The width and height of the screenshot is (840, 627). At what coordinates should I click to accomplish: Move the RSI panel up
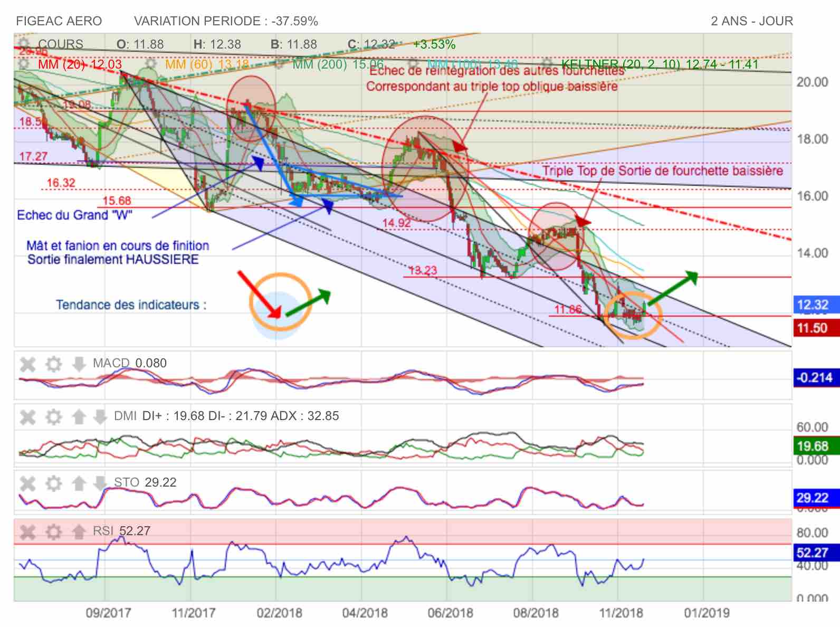point(79,531)
